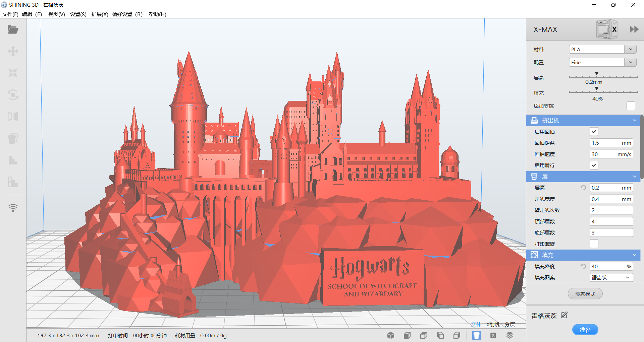Open the 偏好设置 (R) menu
Screen dimensions: 644x342
pyautogui.click(x=127, y=14)
